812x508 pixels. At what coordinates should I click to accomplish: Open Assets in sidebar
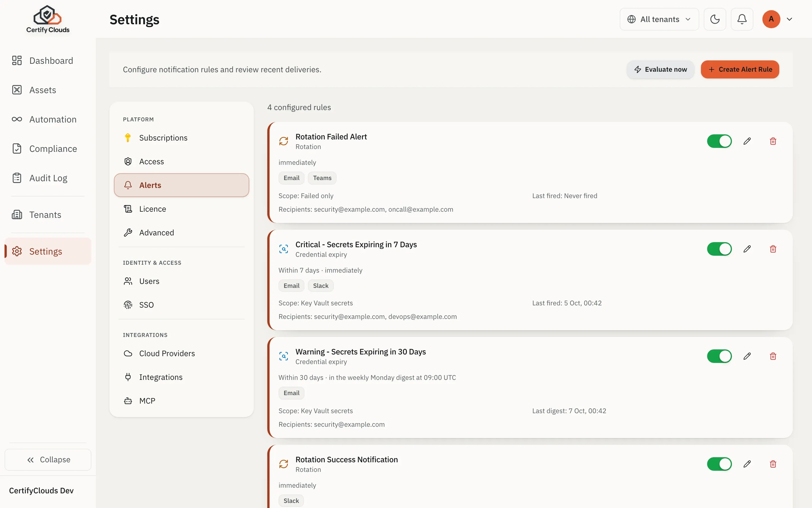tap(48, 90)
